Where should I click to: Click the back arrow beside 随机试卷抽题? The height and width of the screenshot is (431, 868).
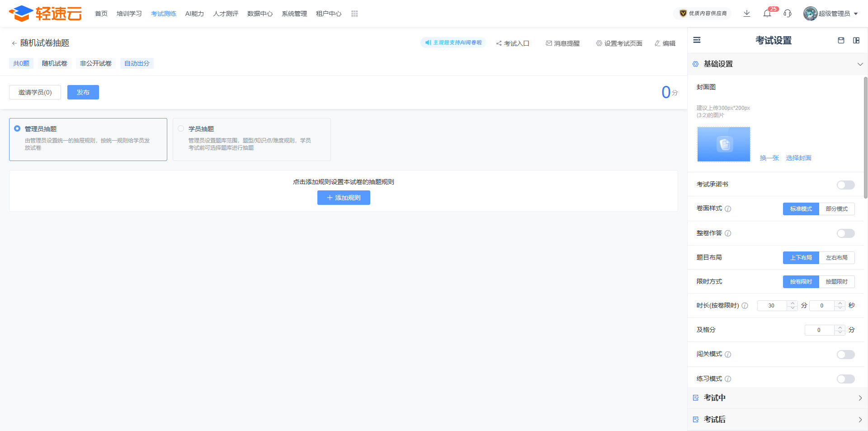(14, 43)
